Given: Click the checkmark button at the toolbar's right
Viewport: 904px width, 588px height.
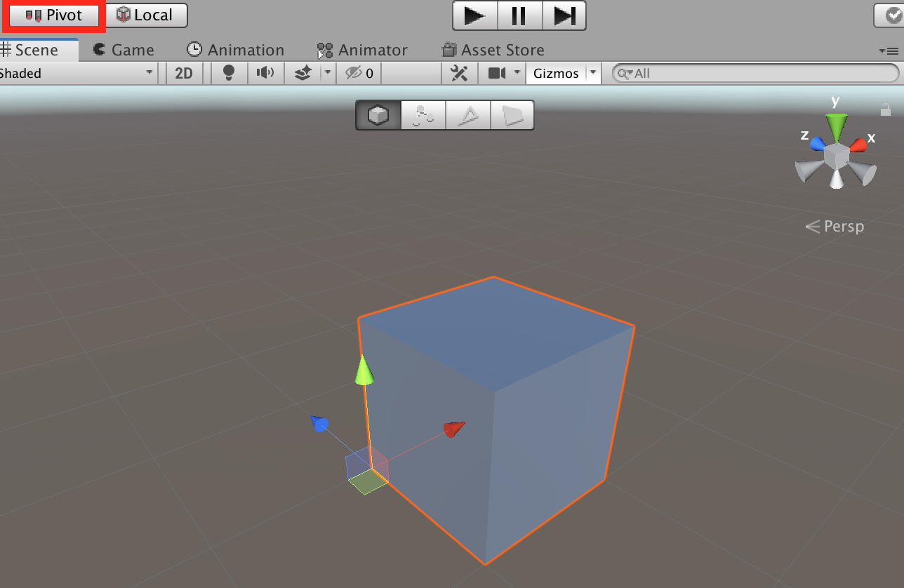Looking at the screenshot, I should (x=889, y=15).
